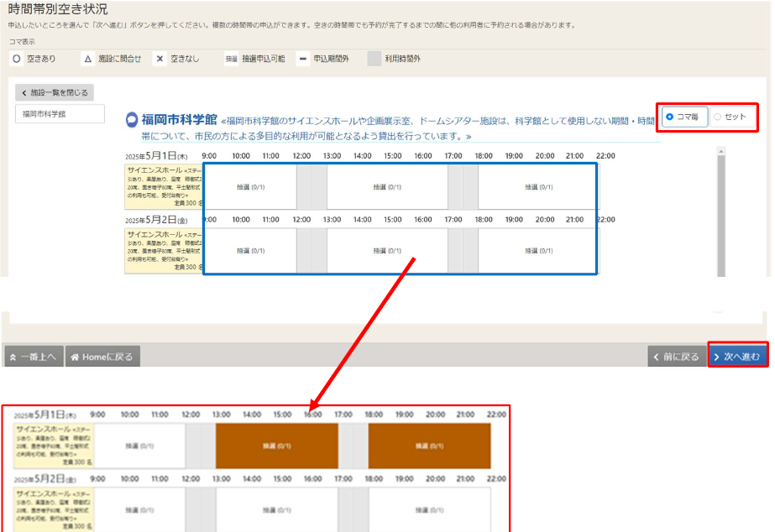This screenshot has height=532, width=775.
Task: Click the 抽選申込可能 legend icon
Action: (231, 59)
